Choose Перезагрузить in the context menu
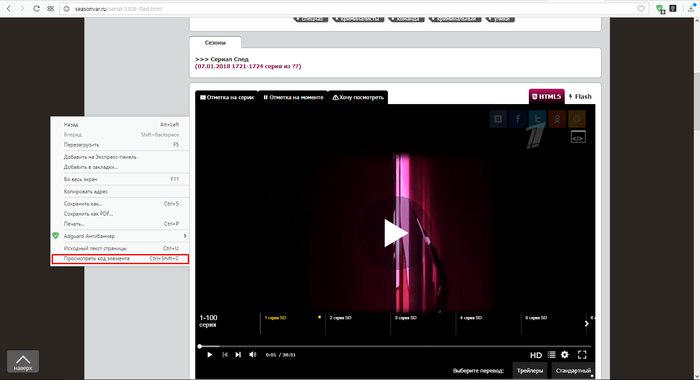This screenshot has height=380, width=700. tap(121, 145)
